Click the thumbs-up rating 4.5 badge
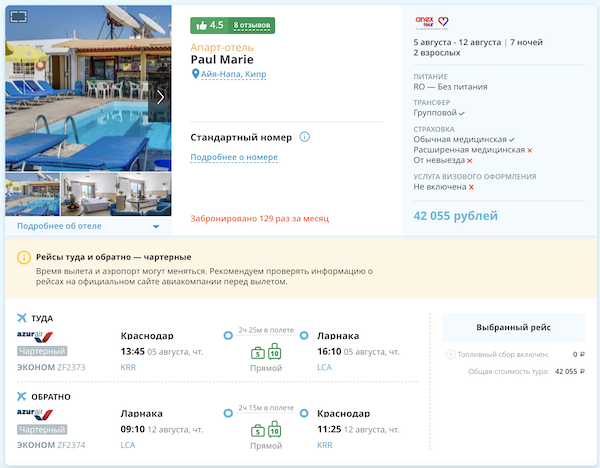This screenshot has height=468, width=600. 209,25
